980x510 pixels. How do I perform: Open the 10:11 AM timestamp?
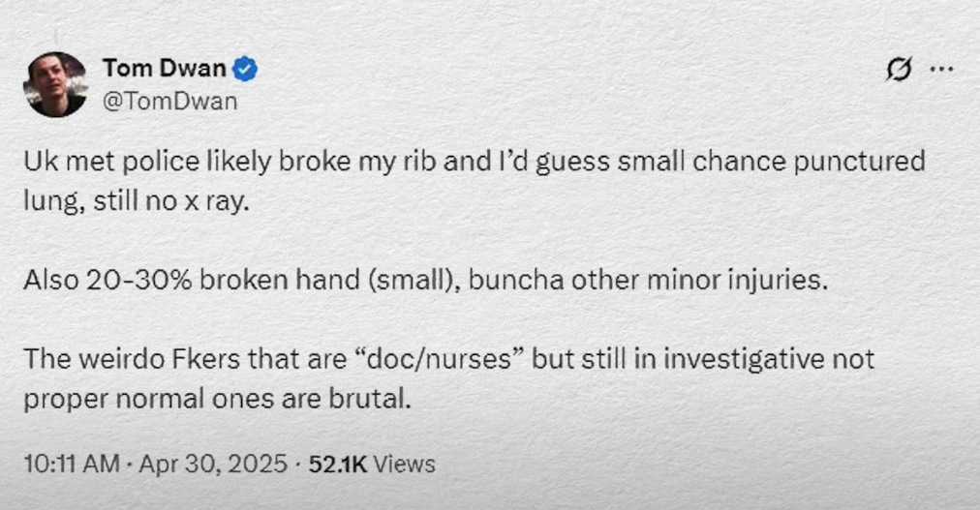(x=72, y=464)
